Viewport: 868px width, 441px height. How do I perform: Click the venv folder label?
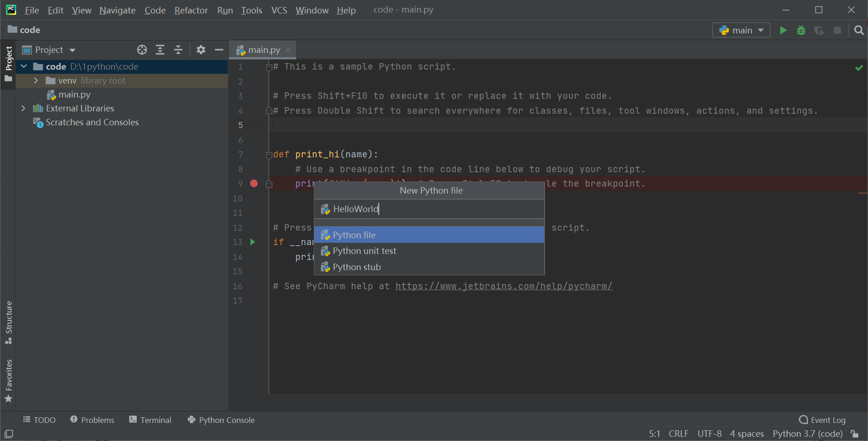pyautogui.click(x=67, y=80)
